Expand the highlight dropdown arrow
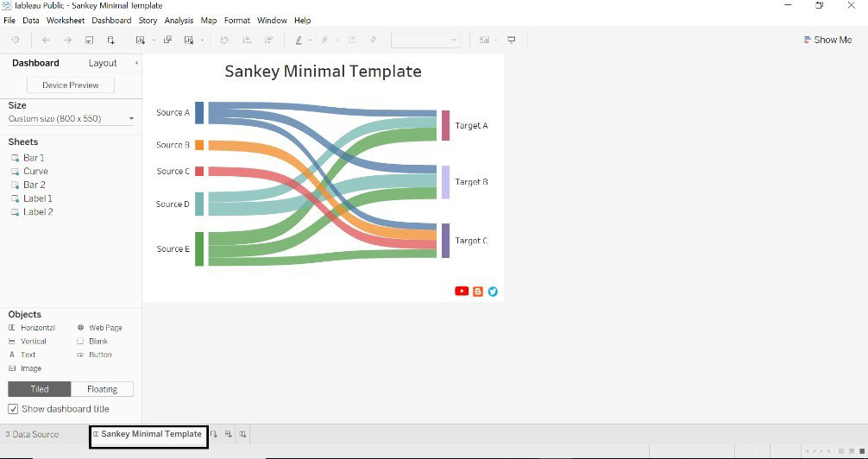 click(x=310, y=40)
